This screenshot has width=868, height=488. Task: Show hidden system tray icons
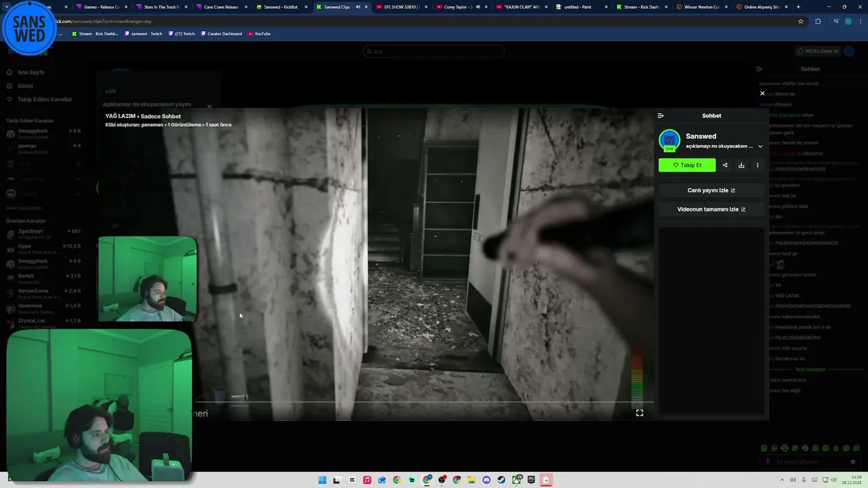pos(783,480)
